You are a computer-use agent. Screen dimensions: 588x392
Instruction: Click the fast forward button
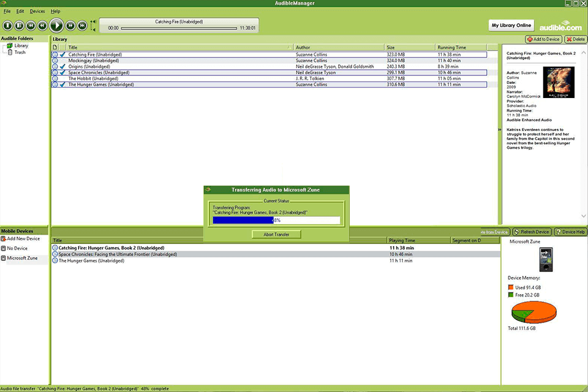coord(70,26)
